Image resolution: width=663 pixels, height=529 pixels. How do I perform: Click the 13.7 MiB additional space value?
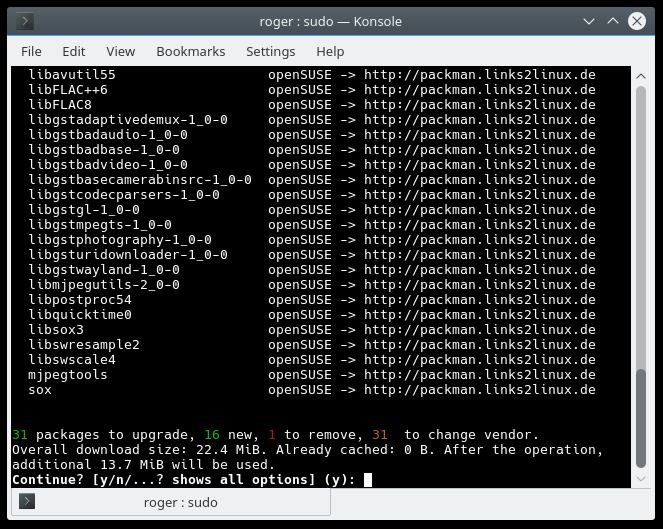click(132, 465)
